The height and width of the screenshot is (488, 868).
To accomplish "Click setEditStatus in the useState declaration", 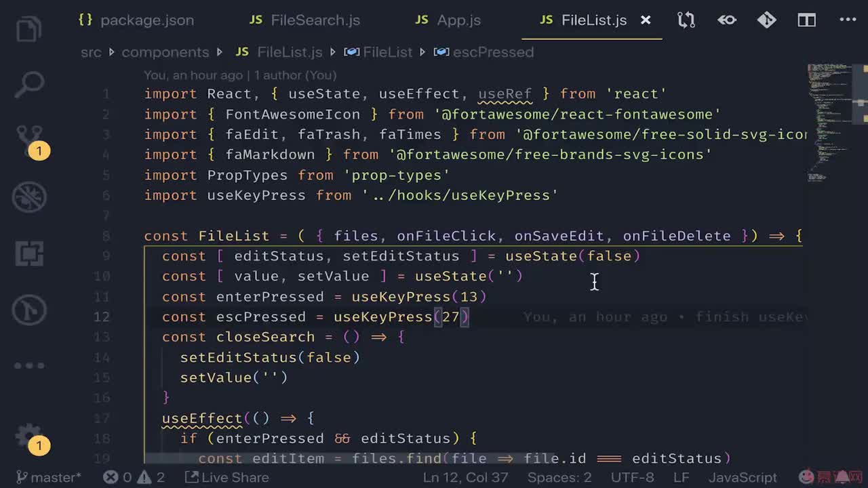I will pyautogui.click(x=401, y=256).
